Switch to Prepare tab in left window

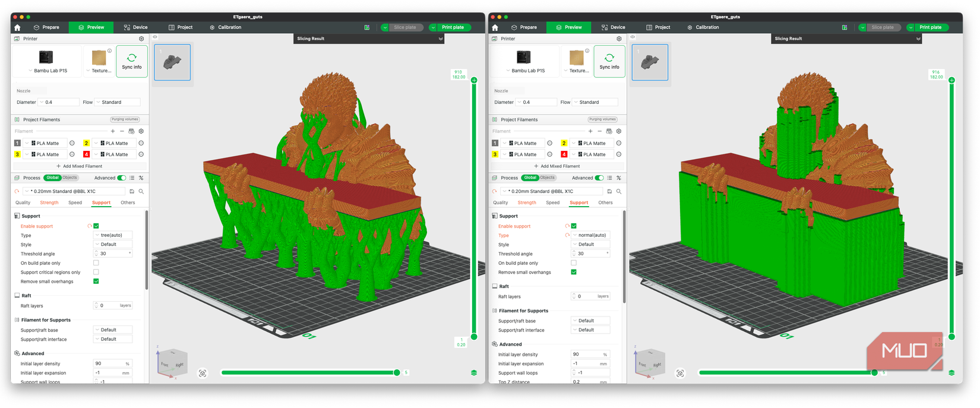[46, 27]
